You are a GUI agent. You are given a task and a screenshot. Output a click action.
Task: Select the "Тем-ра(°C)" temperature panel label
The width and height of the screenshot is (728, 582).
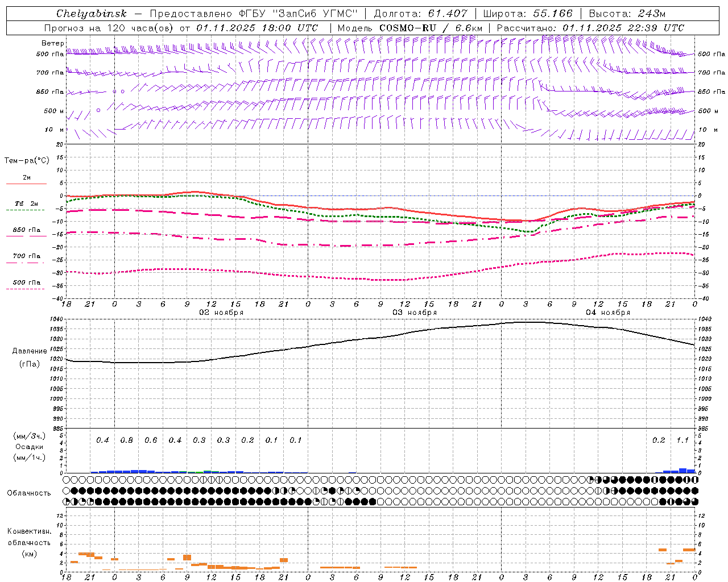tap(27, 161)
